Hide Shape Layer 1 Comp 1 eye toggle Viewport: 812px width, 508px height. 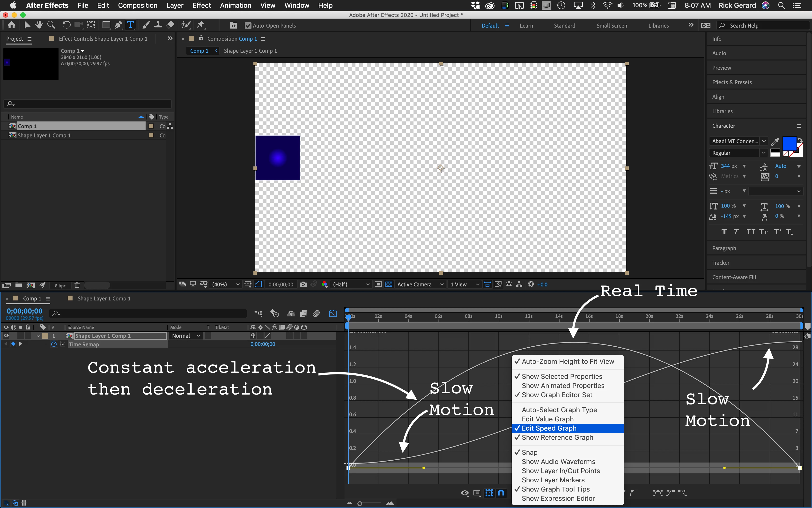pos(6,336)
